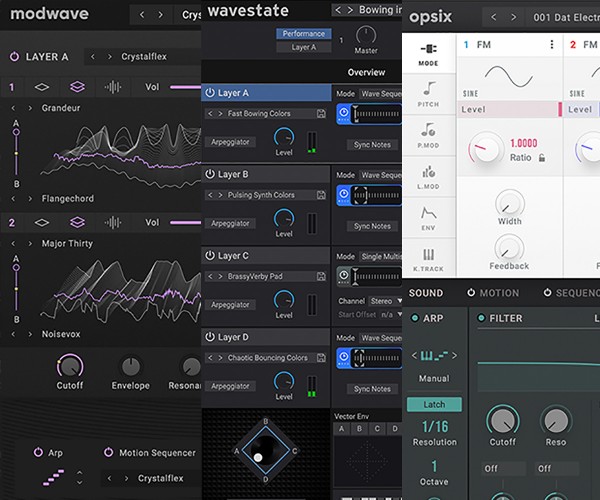Toggle opsix ARP on/off indicator
Image resolution: width=600 pixels, height=500 pixels.
(414, 318)
